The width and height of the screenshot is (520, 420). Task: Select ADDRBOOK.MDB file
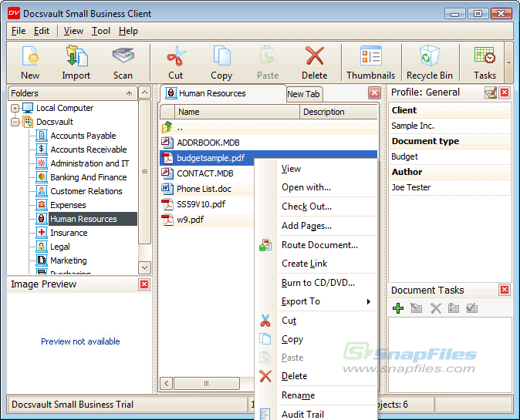pyautogui.click(x=208, y=143)
